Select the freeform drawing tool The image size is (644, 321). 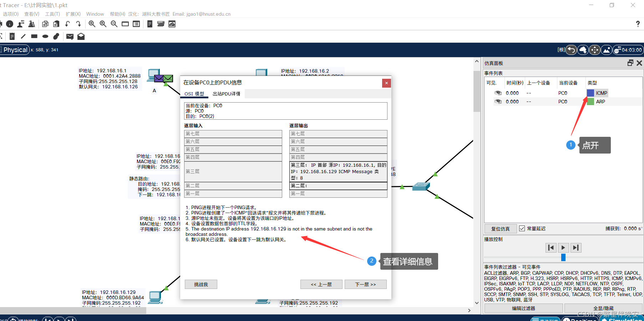56,36
